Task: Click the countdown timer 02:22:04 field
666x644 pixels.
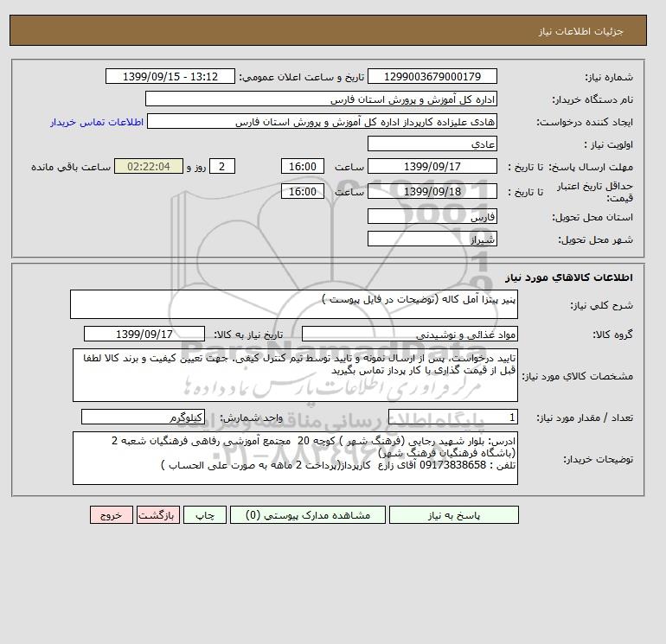Action: click(149, 167)
